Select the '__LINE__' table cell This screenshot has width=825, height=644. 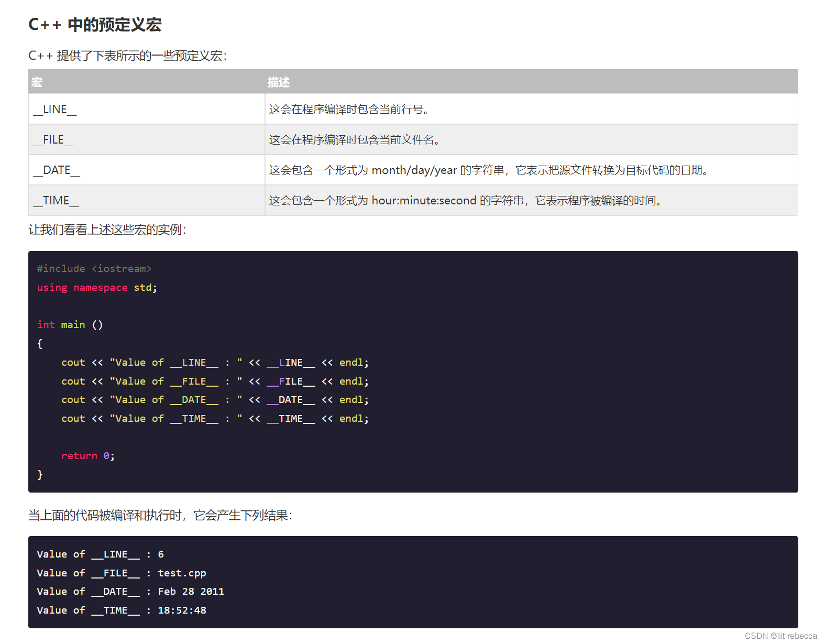[x=147, y=109]
